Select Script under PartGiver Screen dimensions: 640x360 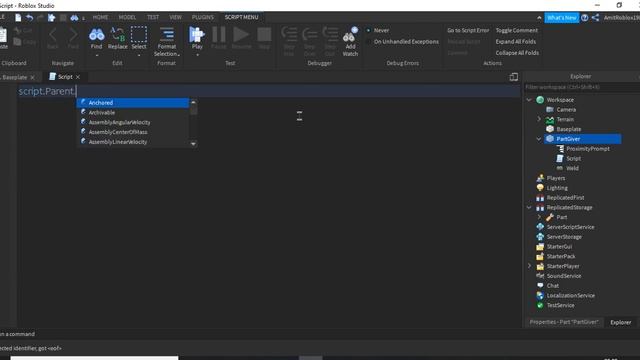coord(573,159)
